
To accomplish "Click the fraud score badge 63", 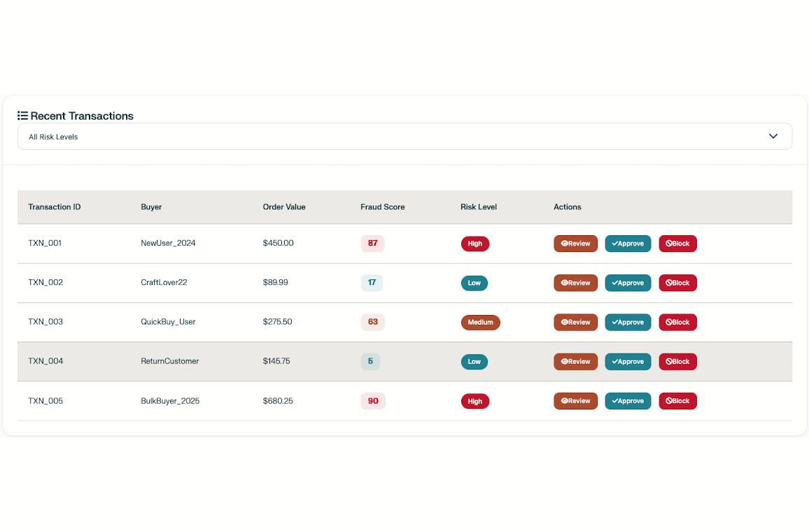I will [x=372, y=322].
